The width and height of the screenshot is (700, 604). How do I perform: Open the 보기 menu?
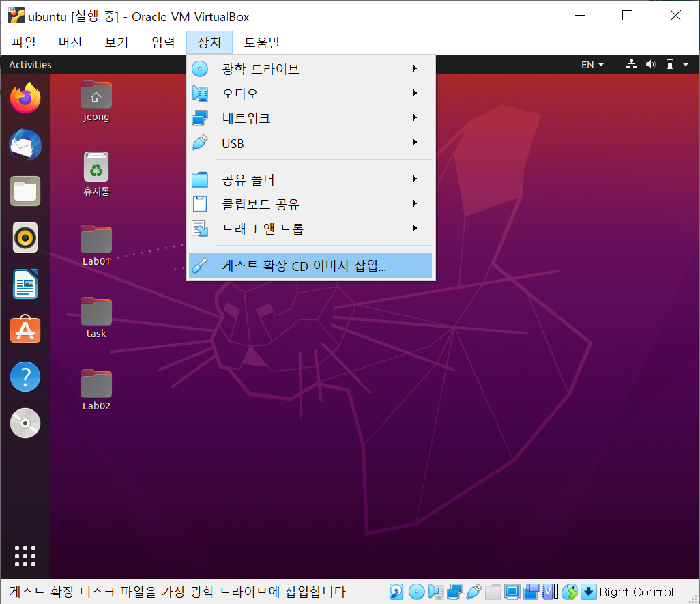tap(117, 42)
